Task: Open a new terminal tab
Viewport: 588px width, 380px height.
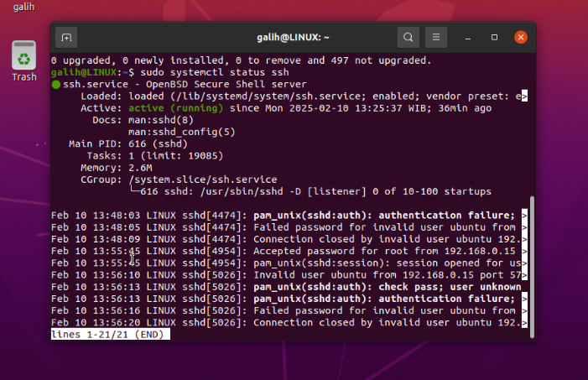Action: (66, 38)
